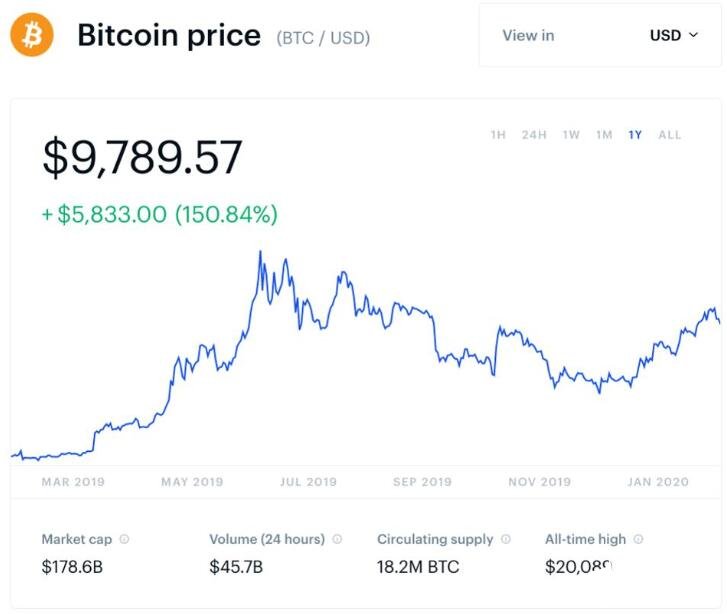The image size is (727, 614).
Task: Show ALL time price history
Action: 670,135
